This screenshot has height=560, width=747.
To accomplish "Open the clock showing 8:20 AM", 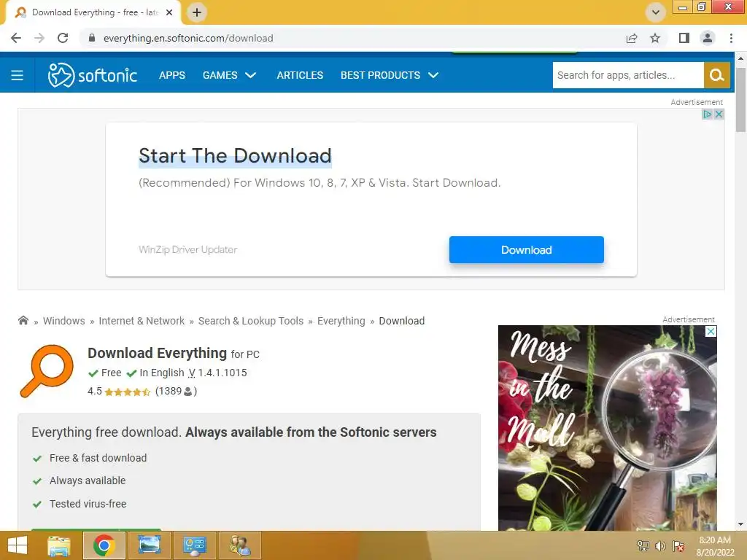I will tap(715, 545).
